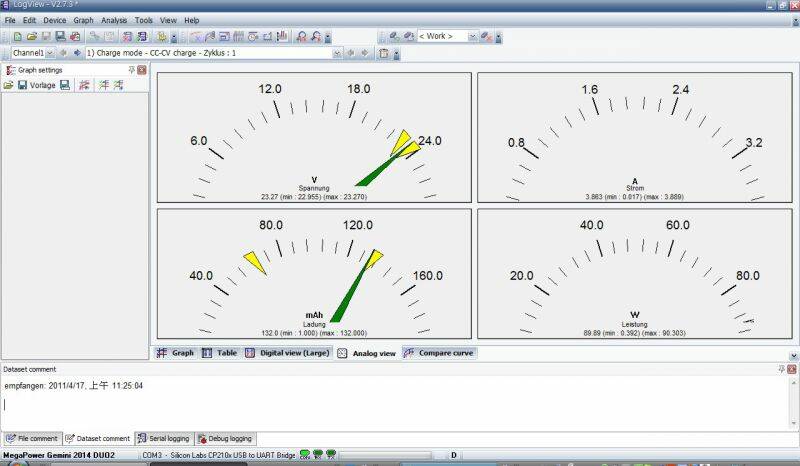Screen dimensions: 800x466
Task: Open the Charge mode dataset dropdown
Action: click(337, 53)
